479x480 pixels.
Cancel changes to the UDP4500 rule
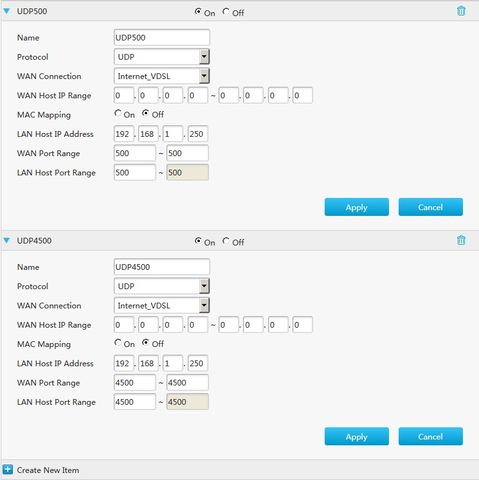[430, 436]
